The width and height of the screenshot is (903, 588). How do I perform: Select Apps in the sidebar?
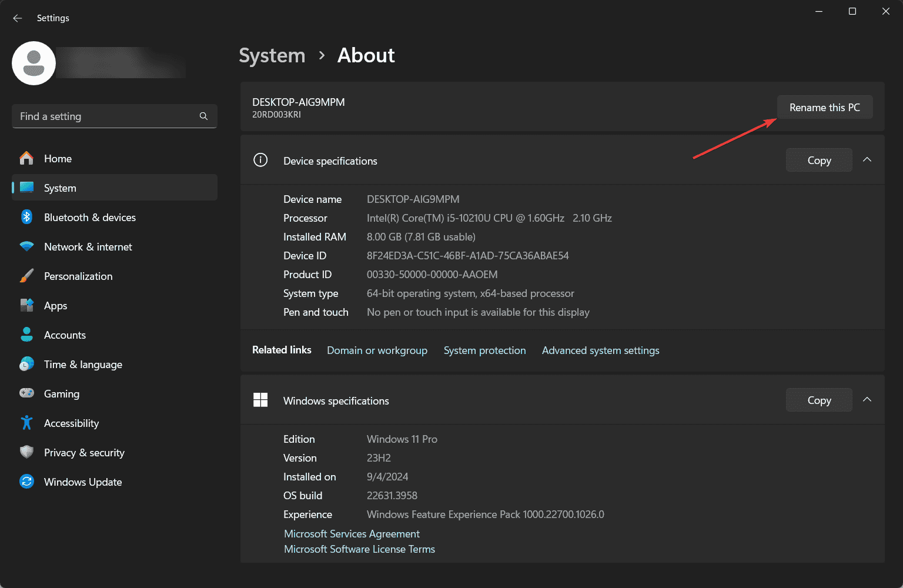point(115,305)
